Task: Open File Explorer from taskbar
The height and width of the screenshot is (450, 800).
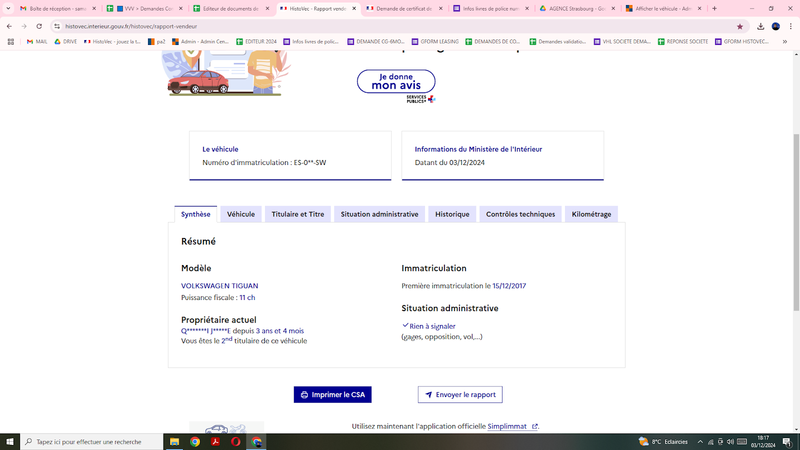Action: [x=174, y=442]
